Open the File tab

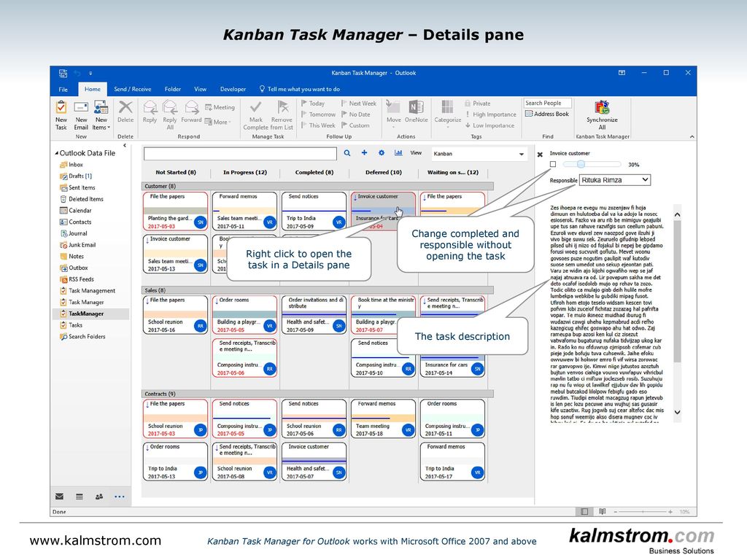63,89
